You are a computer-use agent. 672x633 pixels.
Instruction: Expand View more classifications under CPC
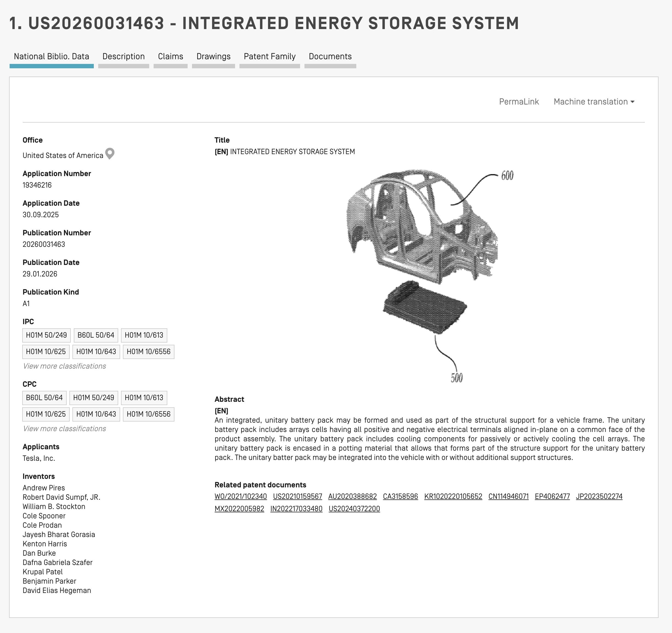[x=64, y=428]
